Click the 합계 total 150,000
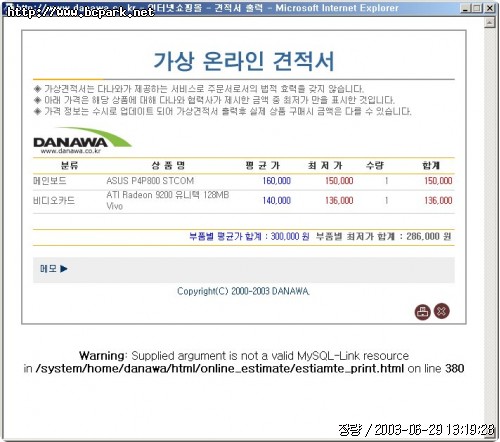Screen dimensions: 500x442 click(x=438, y=181)
